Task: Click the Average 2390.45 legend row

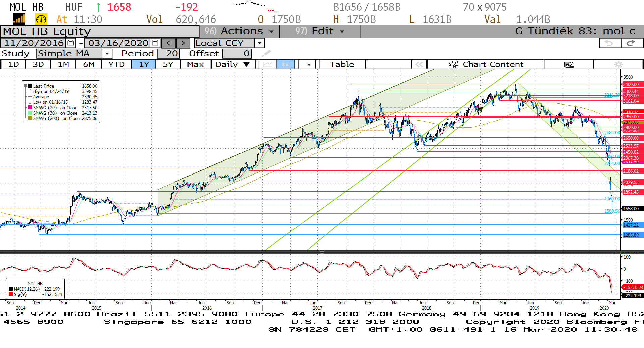Action: coord(63,97)
